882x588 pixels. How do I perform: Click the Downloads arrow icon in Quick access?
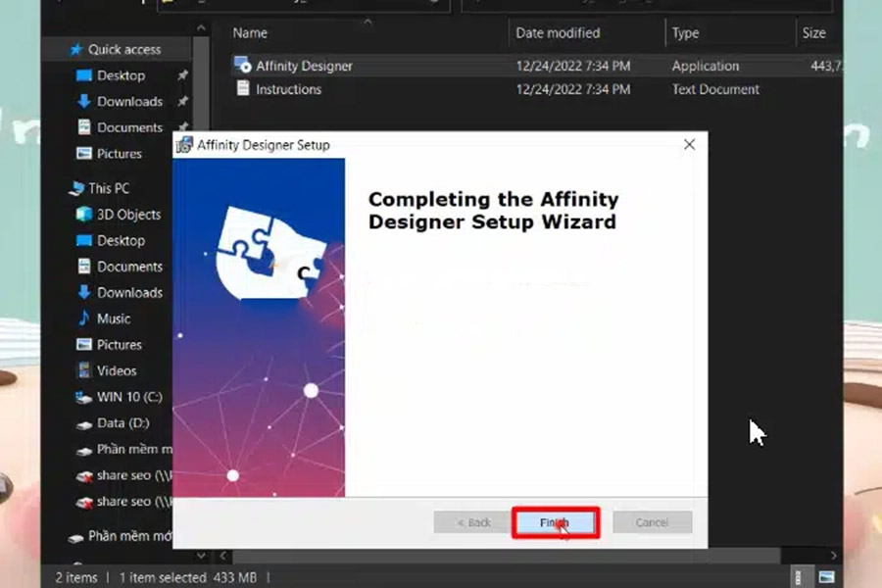pos(84,101)
